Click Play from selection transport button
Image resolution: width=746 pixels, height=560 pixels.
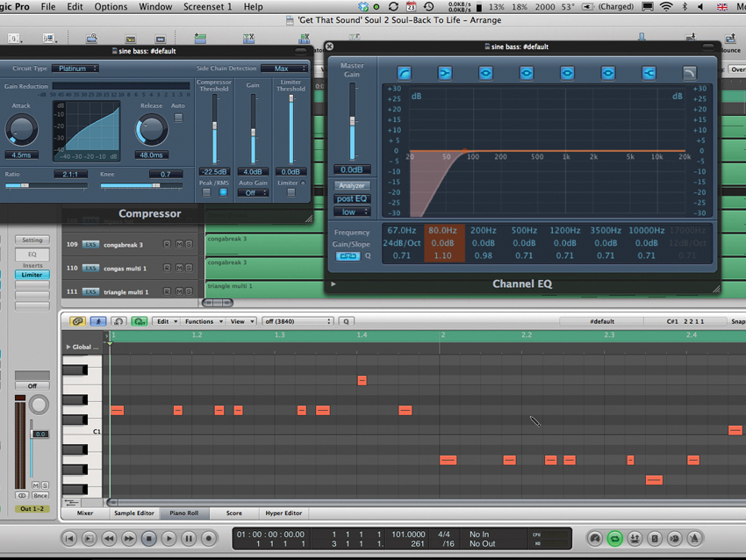(x=89, y=539)
